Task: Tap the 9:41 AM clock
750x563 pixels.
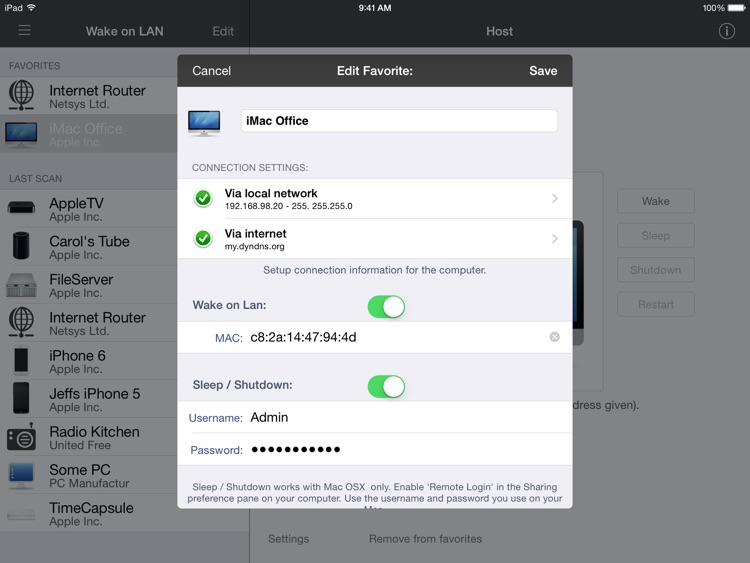Action: pos(375,8)
